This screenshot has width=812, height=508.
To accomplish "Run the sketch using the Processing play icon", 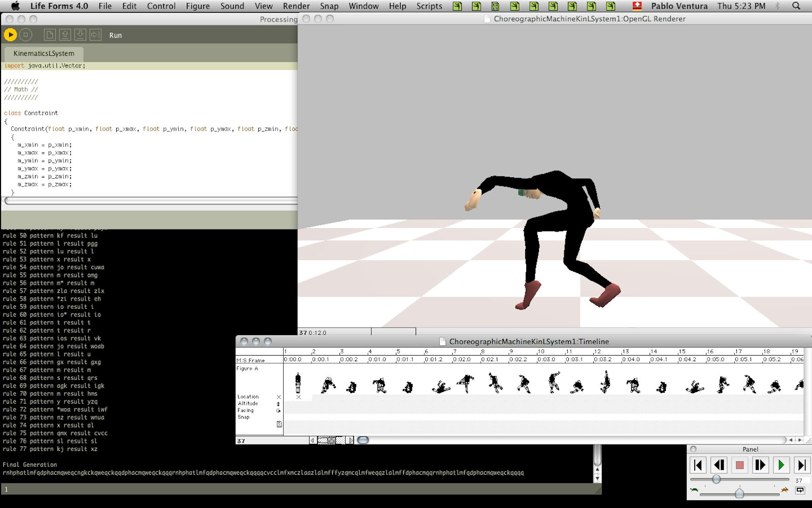I will [10, 35].
